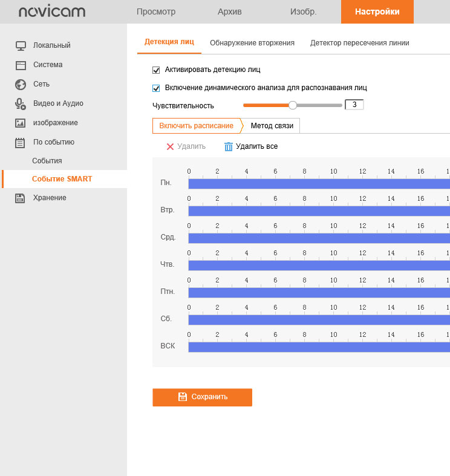The height and width of the screenshot is (476, 450).
Task: Click the Local monitor icon in sidebar
Action: pyautogui.click(x=21, y=45)
